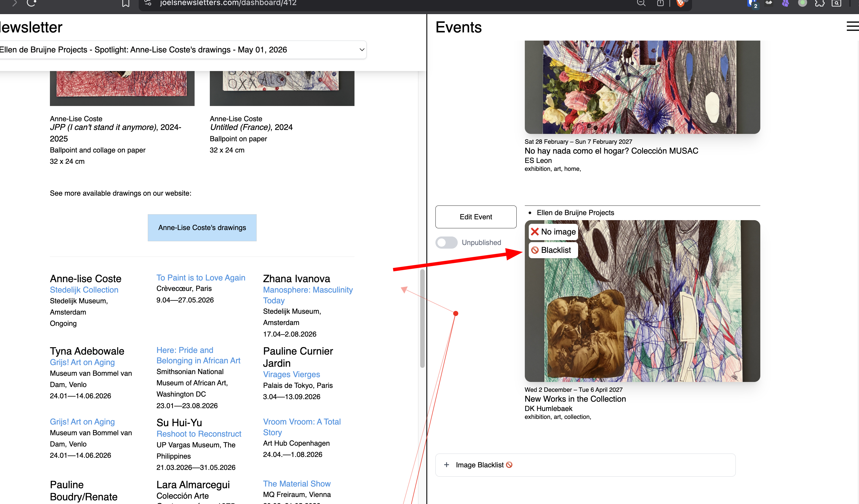The width and height of the screenshot is (859, 504).
Task: Click the 'Ballpoint and collage on paper' caption
Action: point(98,150)
